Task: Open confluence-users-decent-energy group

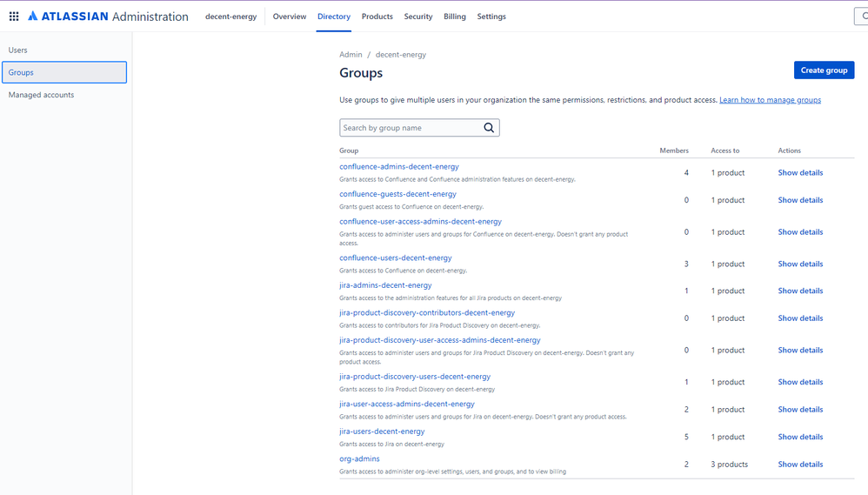Action: (x=395, y=258)
